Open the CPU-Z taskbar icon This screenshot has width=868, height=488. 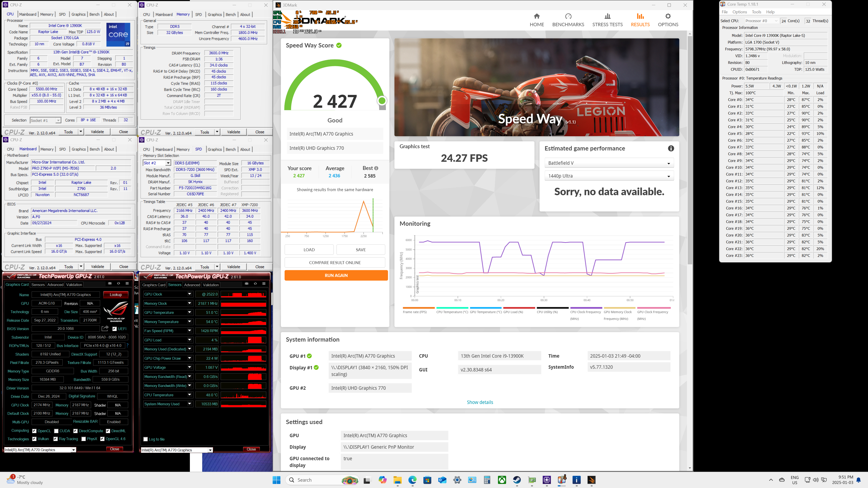point(547,480)
